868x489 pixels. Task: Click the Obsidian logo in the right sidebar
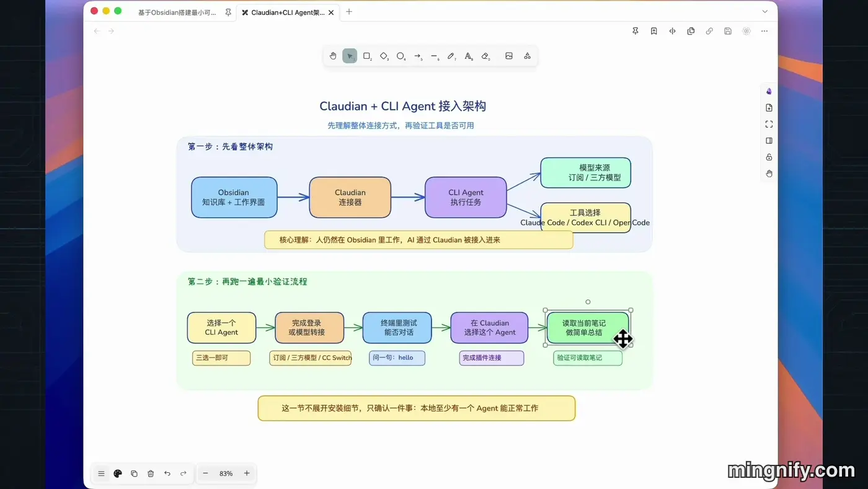click(769, 91)
